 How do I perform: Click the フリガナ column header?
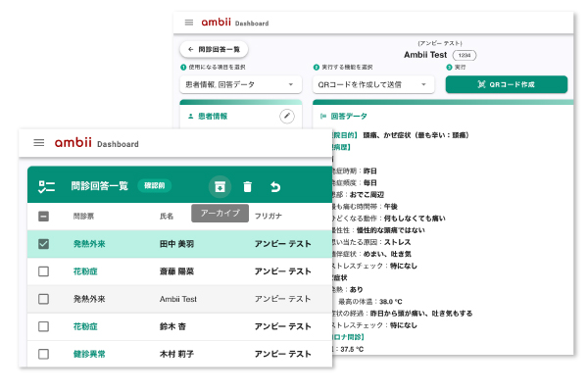pyautogui.click(x=269, y=216)
